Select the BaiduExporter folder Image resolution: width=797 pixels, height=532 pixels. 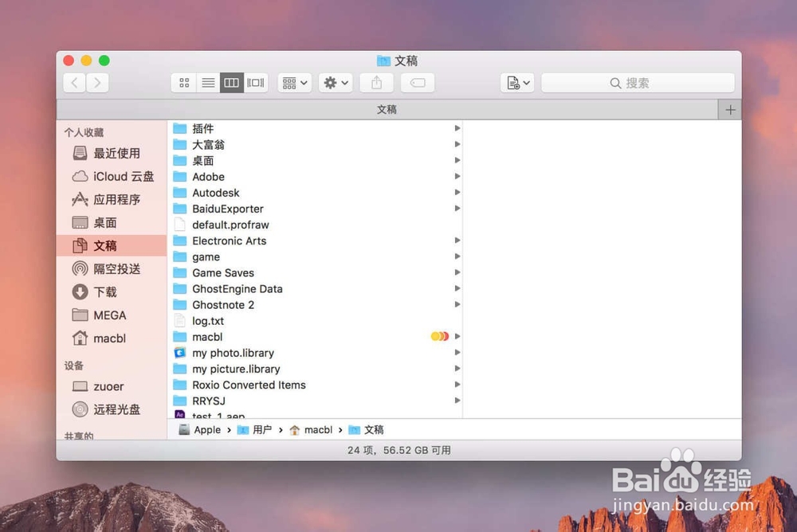(x=315, y=209)
